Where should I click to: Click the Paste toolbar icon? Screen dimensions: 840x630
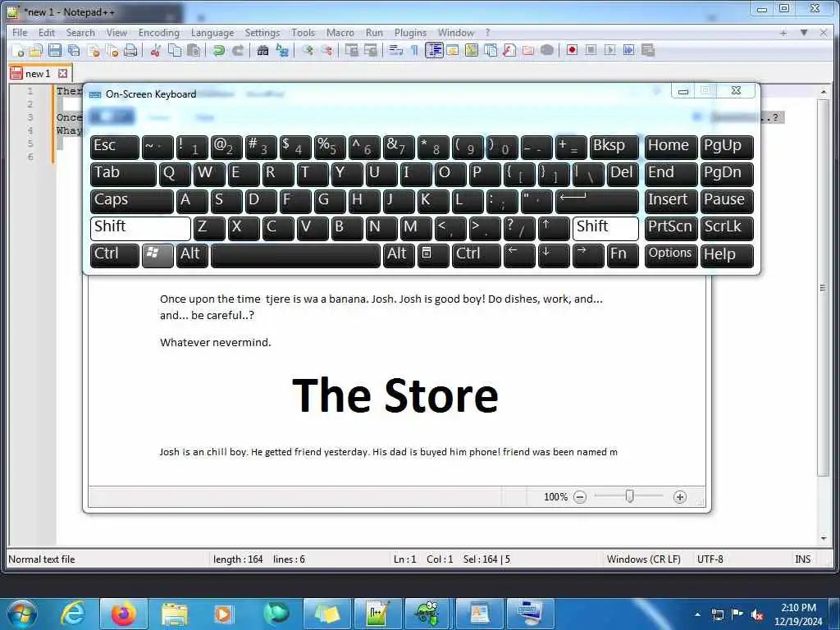tap(194, 51)
